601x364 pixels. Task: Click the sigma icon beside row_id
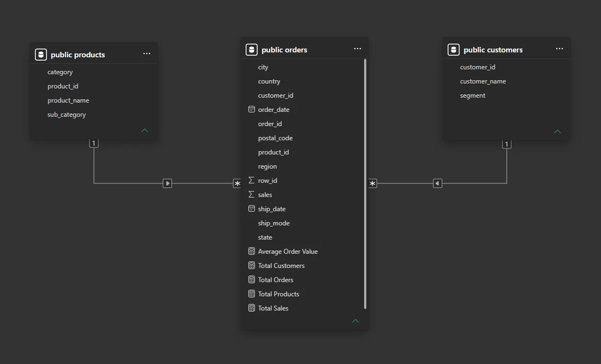(252, 180)
